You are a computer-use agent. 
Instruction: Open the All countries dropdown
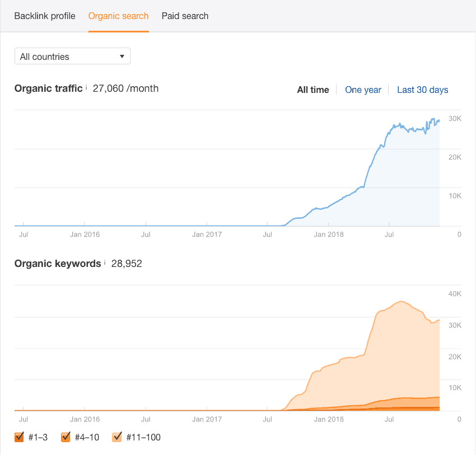pos(72,57)
